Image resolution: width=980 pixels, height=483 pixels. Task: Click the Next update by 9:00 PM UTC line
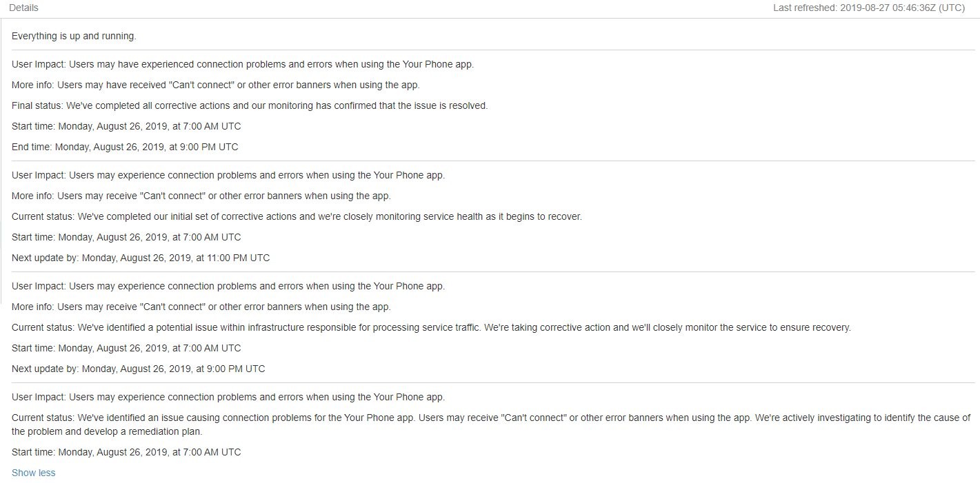pos(138,369)
